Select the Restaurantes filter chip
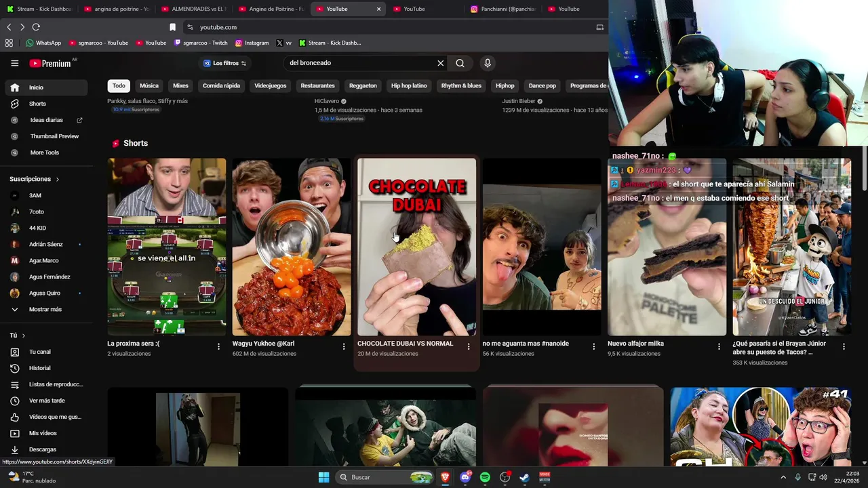Viewport: 868px width, 488px height. (x=317, y=85)
